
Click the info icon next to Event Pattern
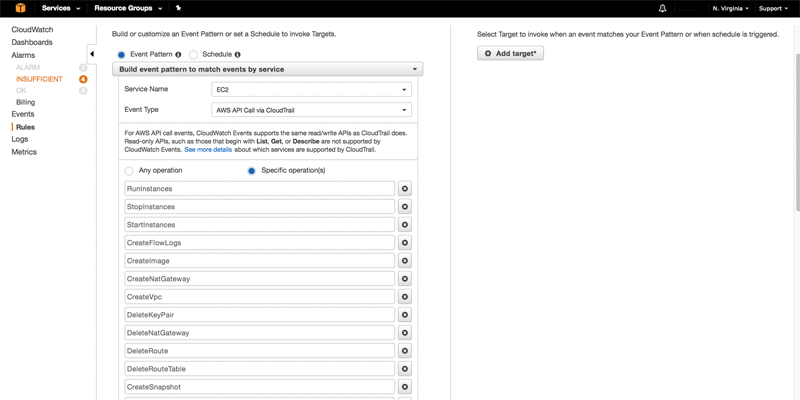point(178,54)
